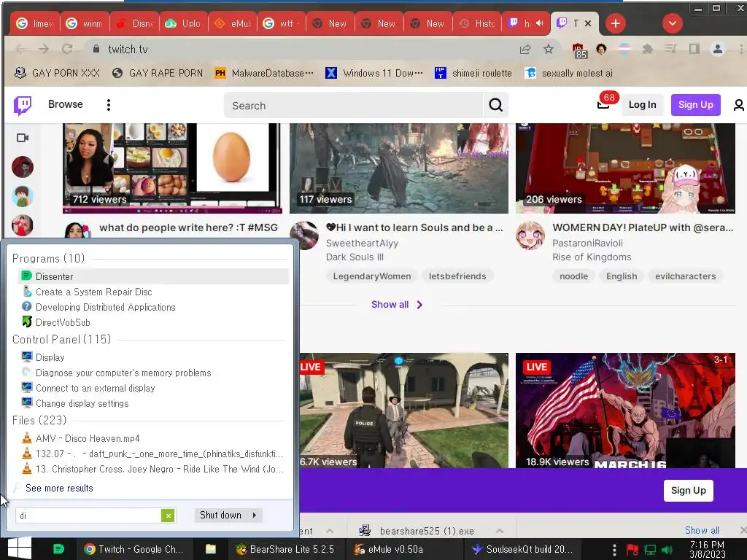This screenshot has width=747, height=560.
Task: Launch Dissenter from Start menu results
Action: (x=153, y=276)
